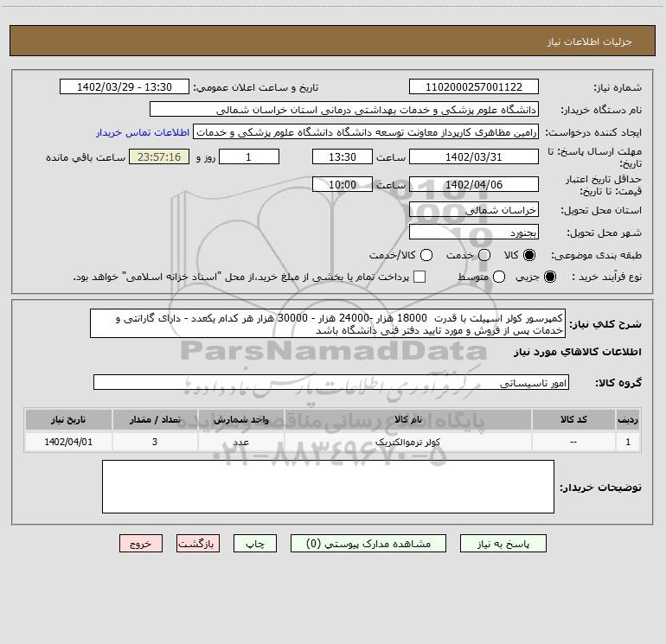The height and width of the screenshot is (644, 666).
Task: Click the product code cell showing --
Action: (573, 442)
